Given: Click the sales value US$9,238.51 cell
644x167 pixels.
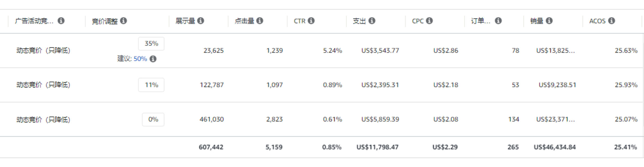Looking at the screenshot, I should [557, 85].
